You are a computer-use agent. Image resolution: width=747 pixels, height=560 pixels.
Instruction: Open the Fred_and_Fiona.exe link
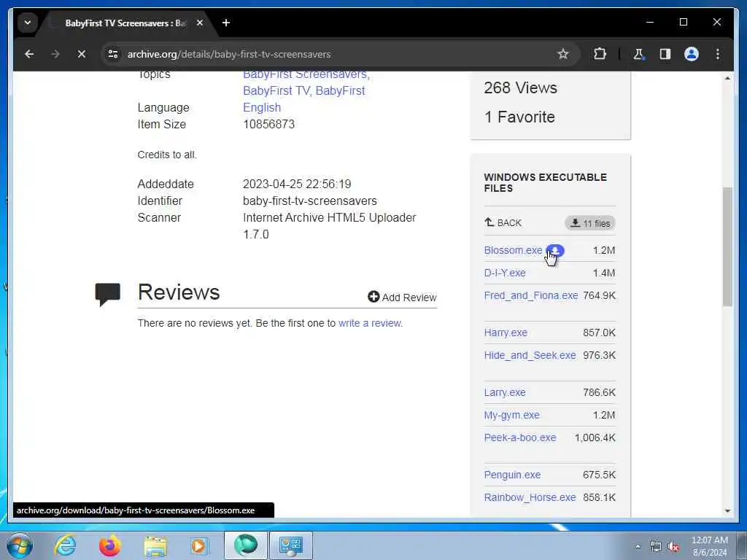[531, 296]
